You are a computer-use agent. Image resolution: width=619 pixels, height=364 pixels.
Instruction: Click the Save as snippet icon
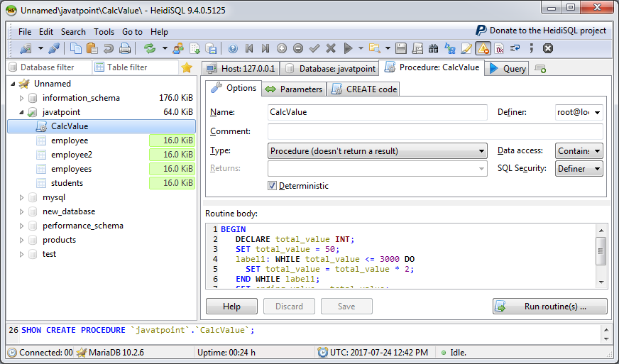(417, 48)
